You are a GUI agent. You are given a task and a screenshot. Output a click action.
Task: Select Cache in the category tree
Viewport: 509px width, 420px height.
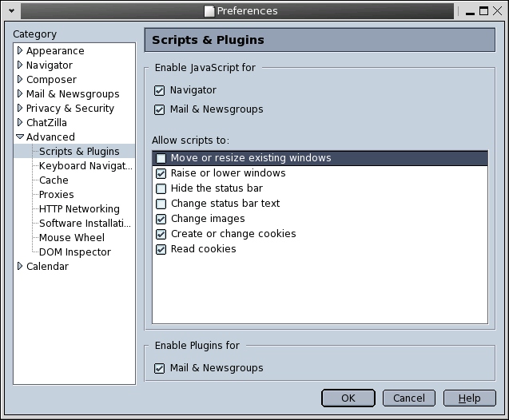tap(54, 180)
